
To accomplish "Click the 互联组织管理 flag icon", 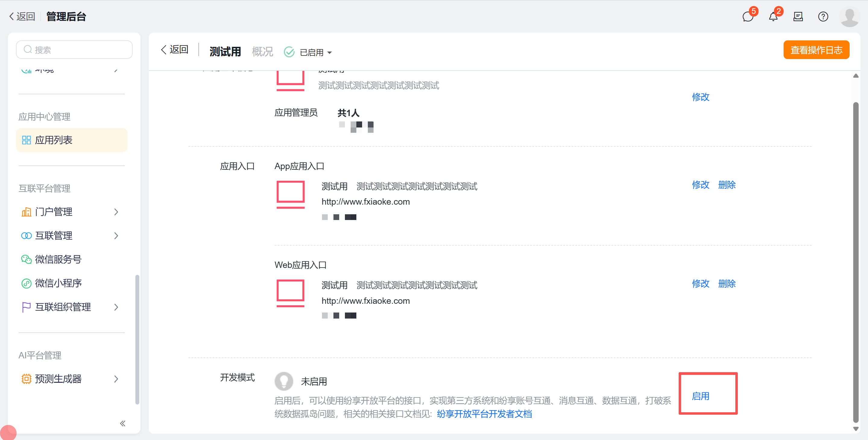I will (26, 307).
